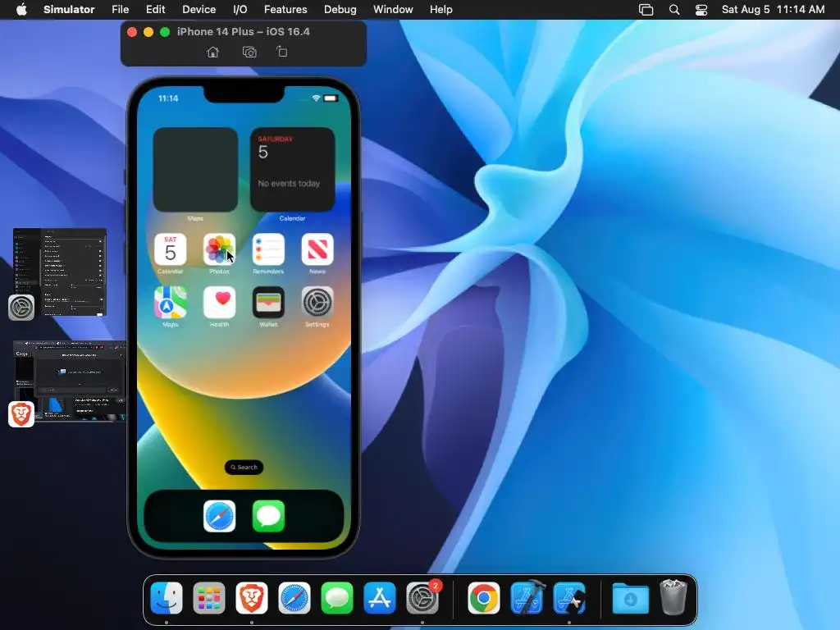Open the Features menu
The height and width of the screenshot is (630, 840).
(285, 10)
